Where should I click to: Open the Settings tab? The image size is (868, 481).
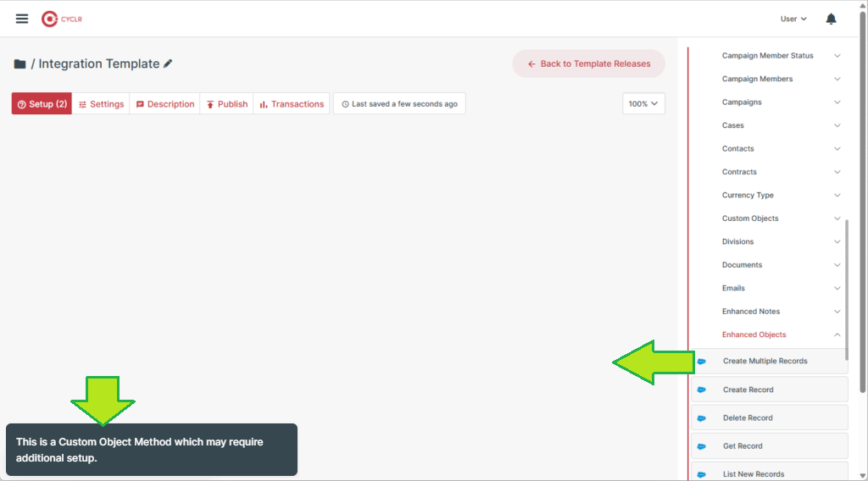[x=101, y=104]
